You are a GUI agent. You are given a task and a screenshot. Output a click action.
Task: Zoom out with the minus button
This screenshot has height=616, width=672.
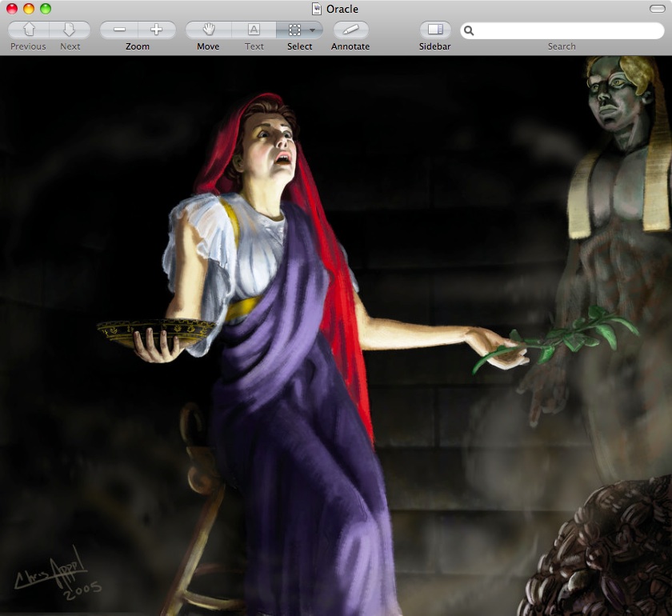coord(119,30)
